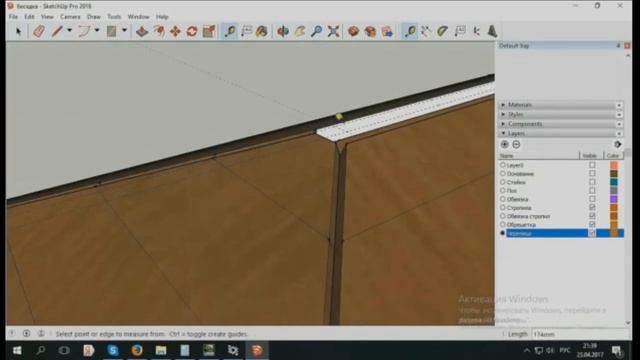The height and width of the screenshot is (360, 640).
Task: Choose the Axes tool
Action: [476, 31]
